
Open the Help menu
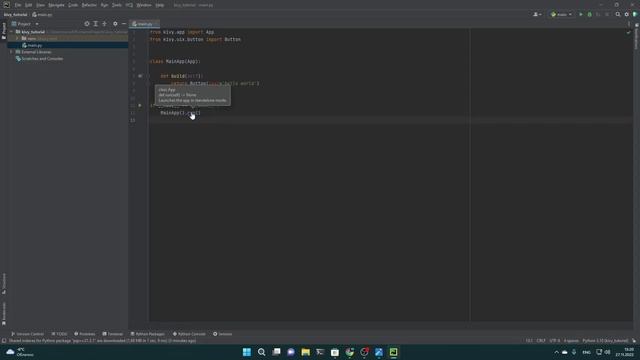(x=160, y=5)
